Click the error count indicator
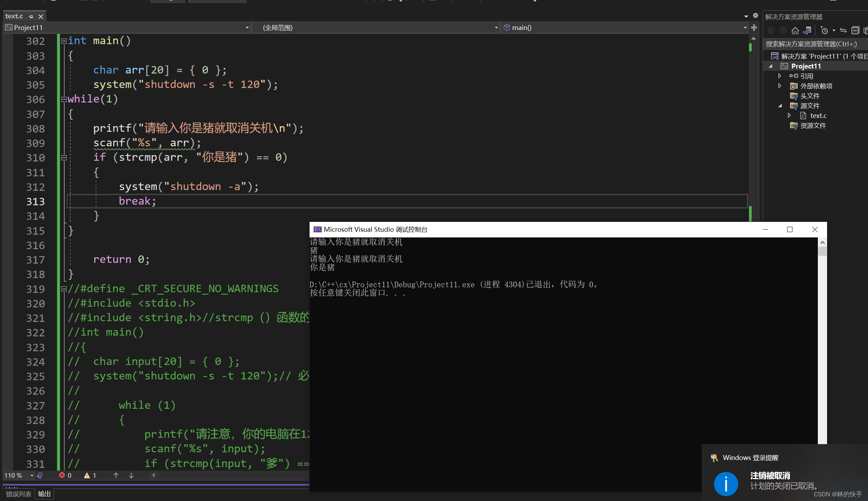 pos(65,476)
